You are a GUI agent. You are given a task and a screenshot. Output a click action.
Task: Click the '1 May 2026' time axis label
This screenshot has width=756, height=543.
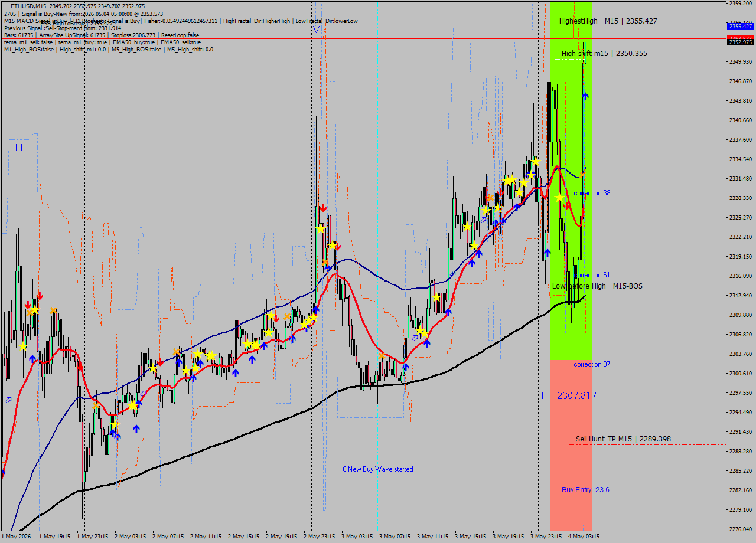point(15,537)
